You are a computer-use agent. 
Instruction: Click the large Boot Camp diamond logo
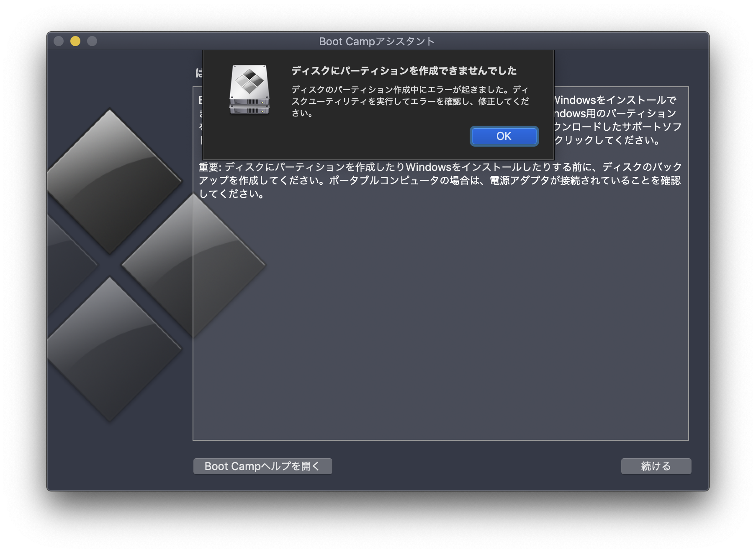pyautogui.click(x=156, y=266)
